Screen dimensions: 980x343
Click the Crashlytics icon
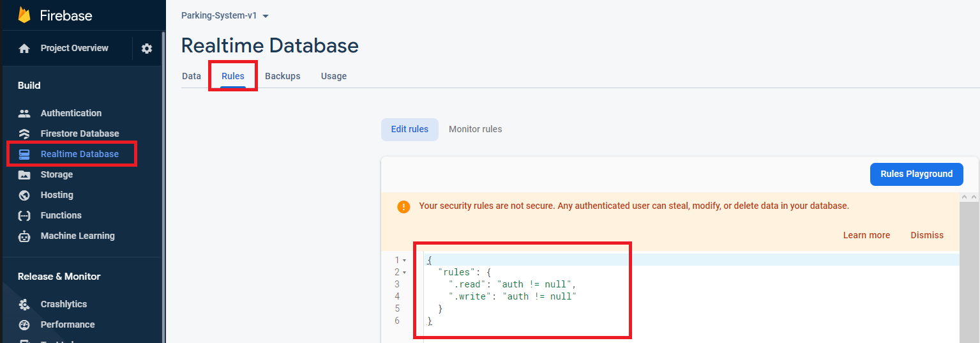[x=24, y=304]
